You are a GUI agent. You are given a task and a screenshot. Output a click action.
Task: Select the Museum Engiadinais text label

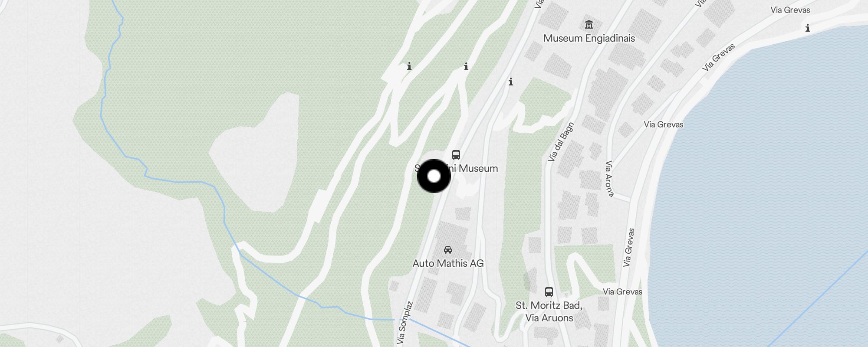[589, 38]
